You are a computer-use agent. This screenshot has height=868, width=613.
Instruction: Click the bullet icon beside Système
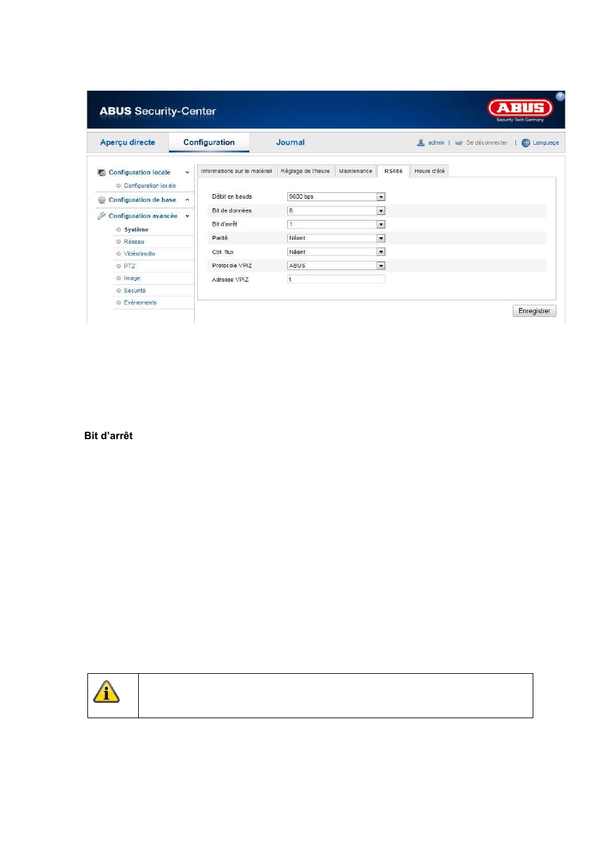click(x=118, y=230)
